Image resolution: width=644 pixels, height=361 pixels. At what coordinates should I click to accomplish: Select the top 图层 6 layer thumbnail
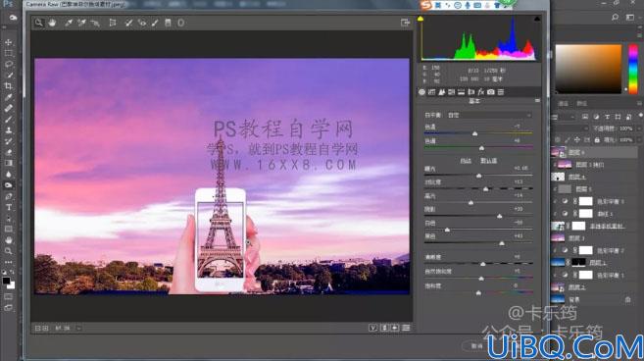tap(558, 152)
